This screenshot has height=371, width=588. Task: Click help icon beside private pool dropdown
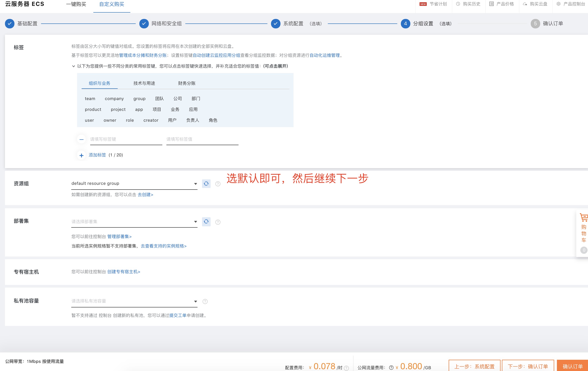pos(205,301)
